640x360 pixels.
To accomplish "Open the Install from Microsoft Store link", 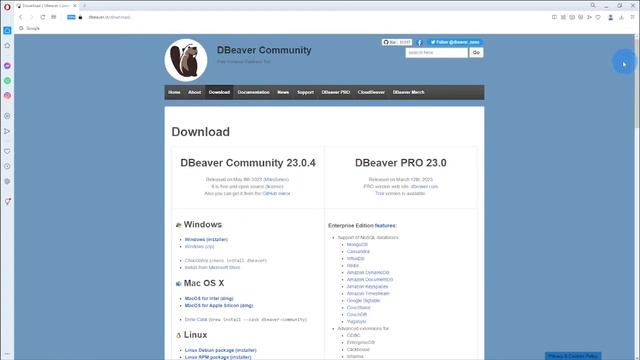I will (212, 267).
